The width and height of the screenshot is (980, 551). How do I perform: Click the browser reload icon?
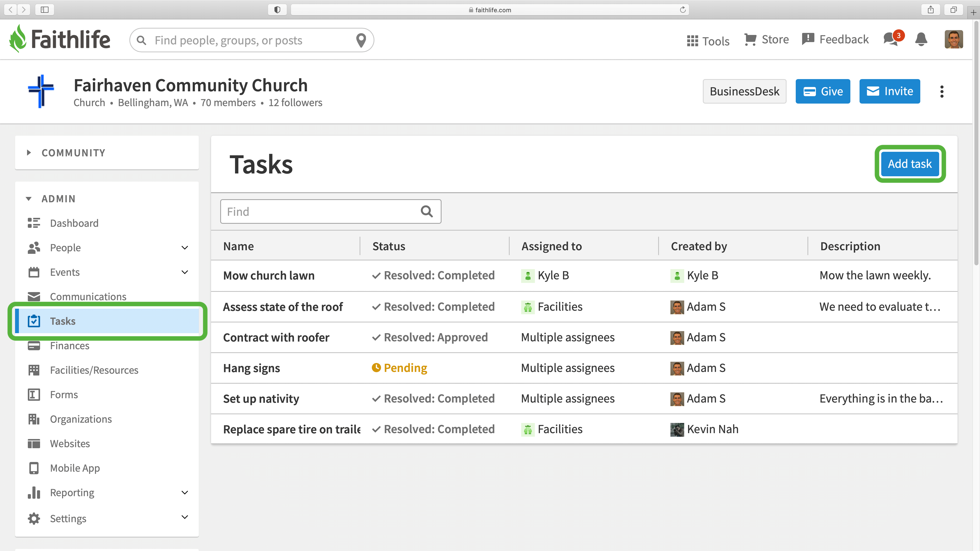[682, 9]
